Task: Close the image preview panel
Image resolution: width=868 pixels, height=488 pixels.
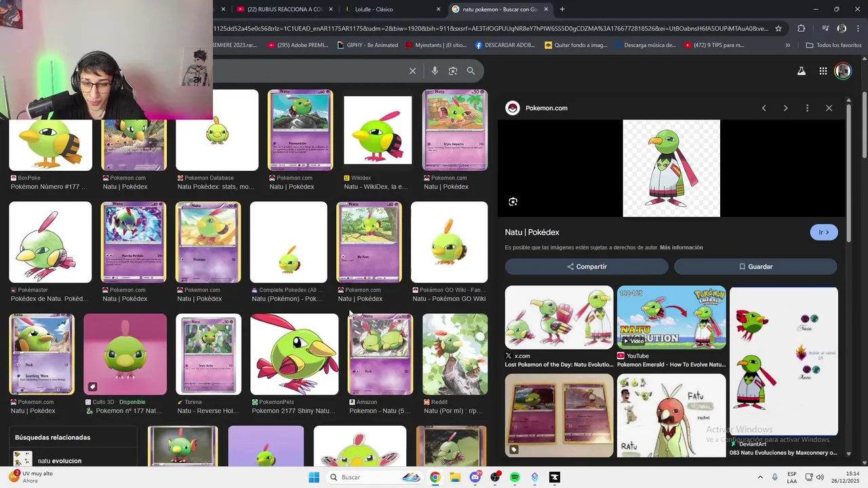Action: (829, 108)
